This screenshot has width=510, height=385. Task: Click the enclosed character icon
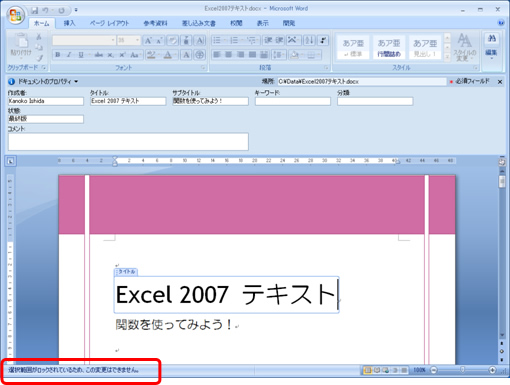[199, 55]
